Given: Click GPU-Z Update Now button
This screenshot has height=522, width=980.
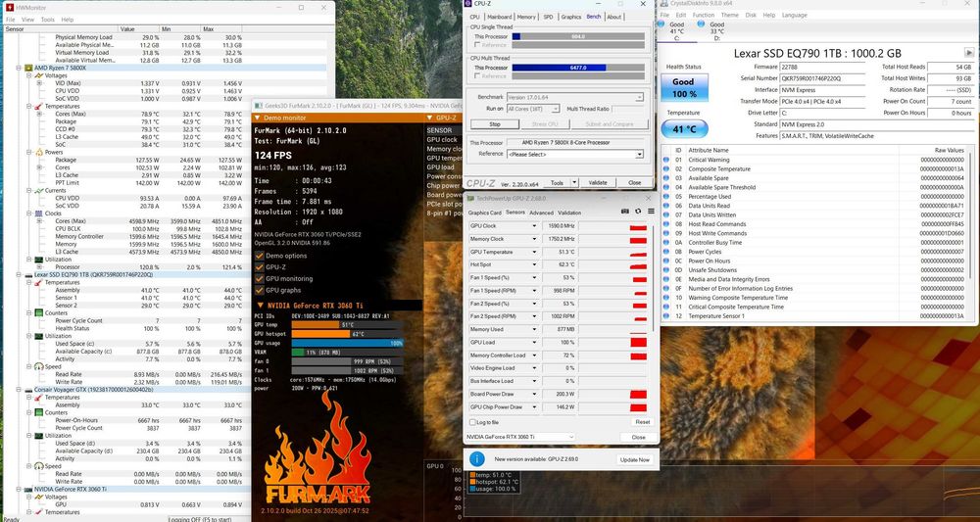Looking at the screenshot, I should (635, 459).
